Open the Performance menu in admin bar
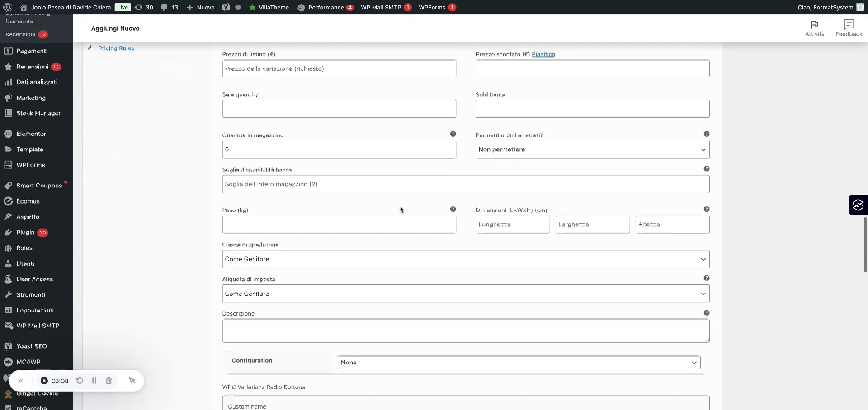 point(325,7)
